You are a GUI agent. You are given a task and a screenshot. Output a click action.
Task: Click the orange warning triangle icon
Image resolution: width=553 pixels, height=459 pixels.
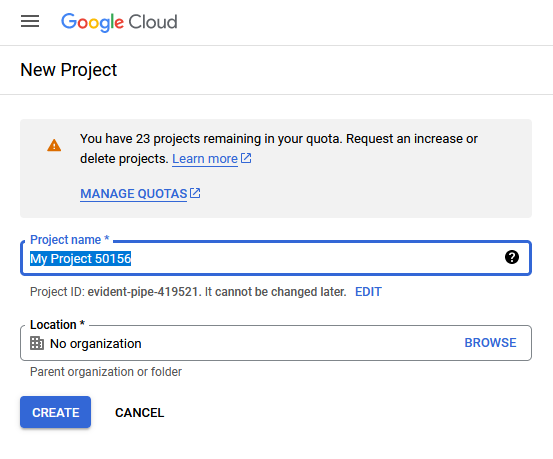54,145
